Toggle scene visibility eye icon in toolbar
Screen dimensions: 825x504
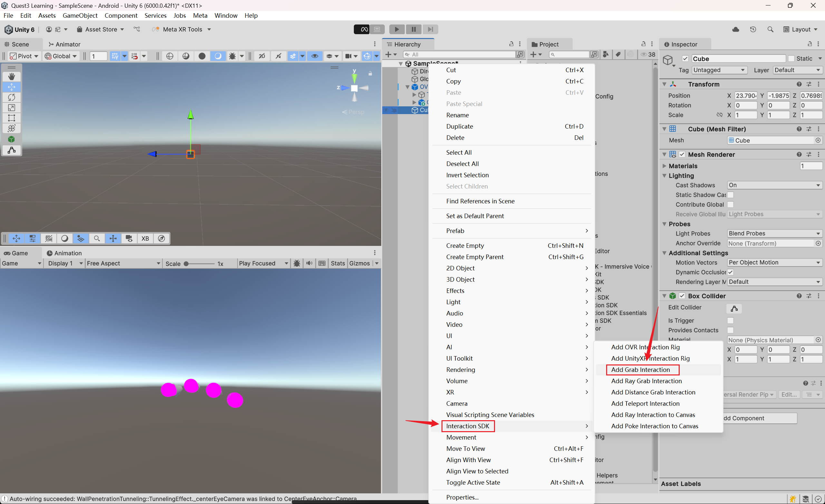click(315, 56)
